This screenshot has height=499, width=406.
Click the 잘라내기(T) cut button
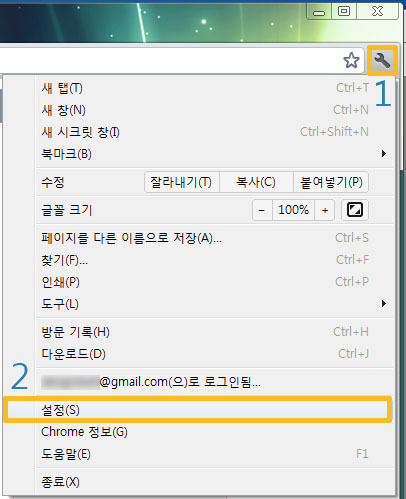[x=182, y=182]
